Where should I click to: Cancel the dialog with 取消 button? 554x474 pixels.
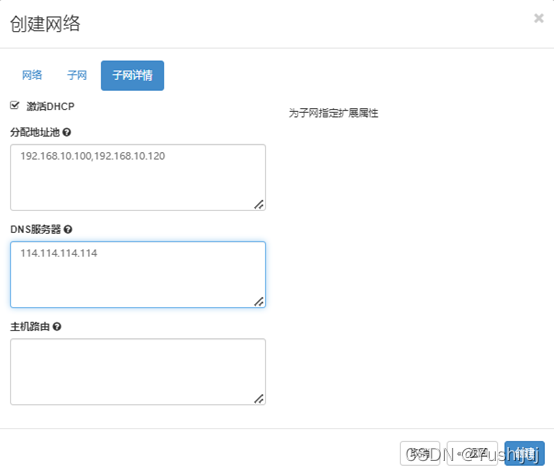pos(420,453)
